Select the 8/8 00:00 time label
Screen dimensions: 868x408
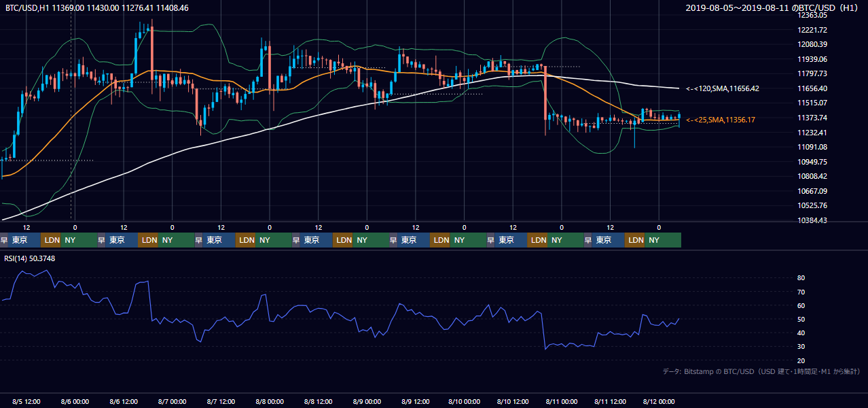[270, 402]
